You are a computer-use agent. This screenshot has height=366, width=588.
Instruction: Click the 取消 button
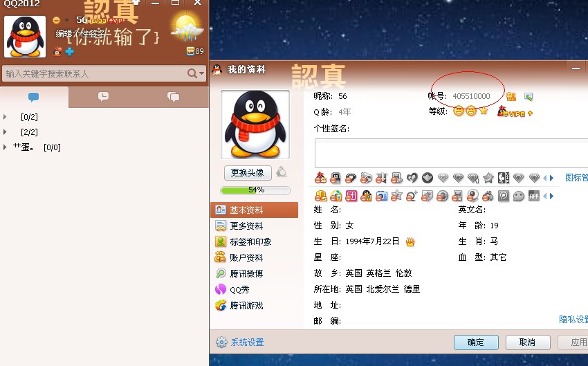coord(528,342)
